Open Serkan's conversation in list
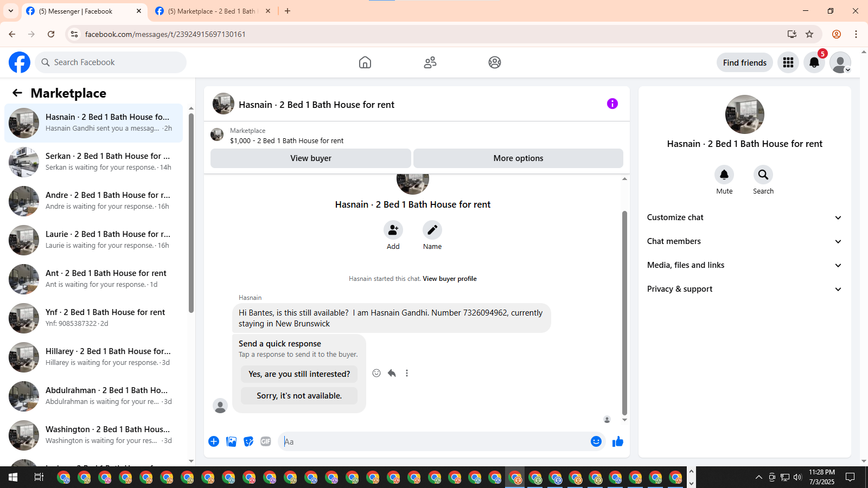The height and width of the screenshot is (488, 868). [93, 162]
